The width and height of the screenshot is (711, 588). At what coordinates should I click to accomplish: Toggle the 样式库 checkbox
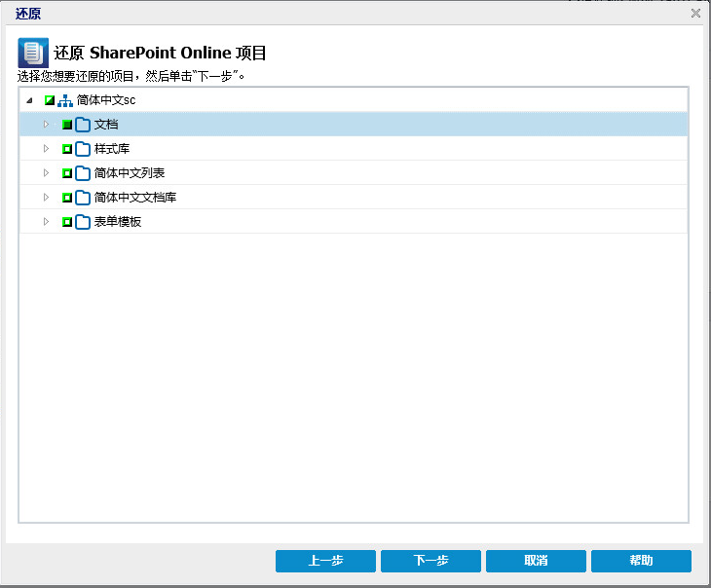click(67, 149)
